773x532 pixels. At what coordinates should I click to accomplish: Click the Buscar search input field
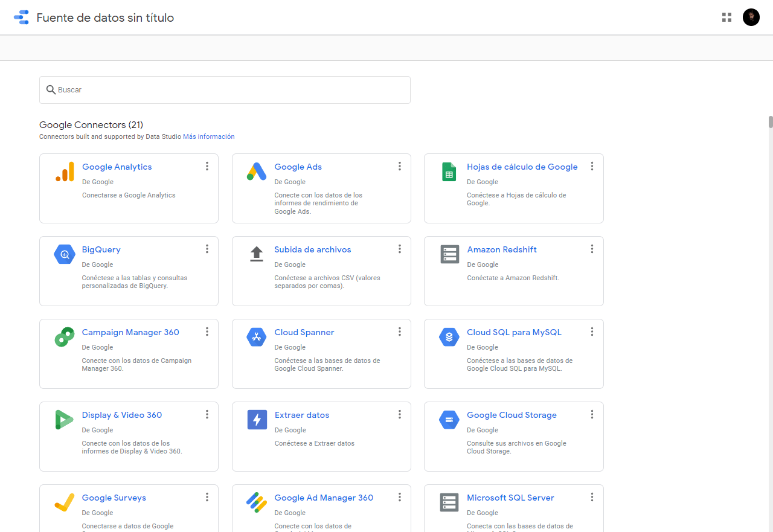point(225,90)
